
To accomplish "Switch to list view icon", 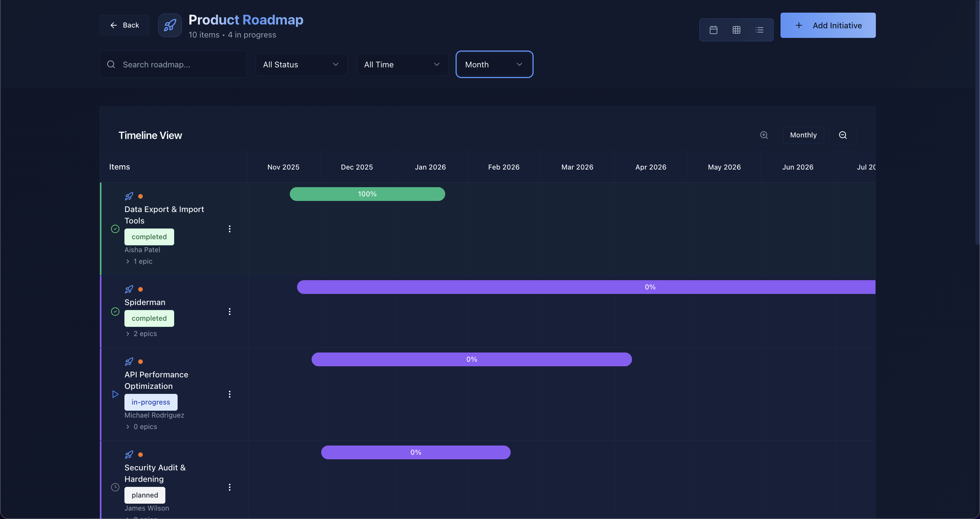I will [759, 30].
